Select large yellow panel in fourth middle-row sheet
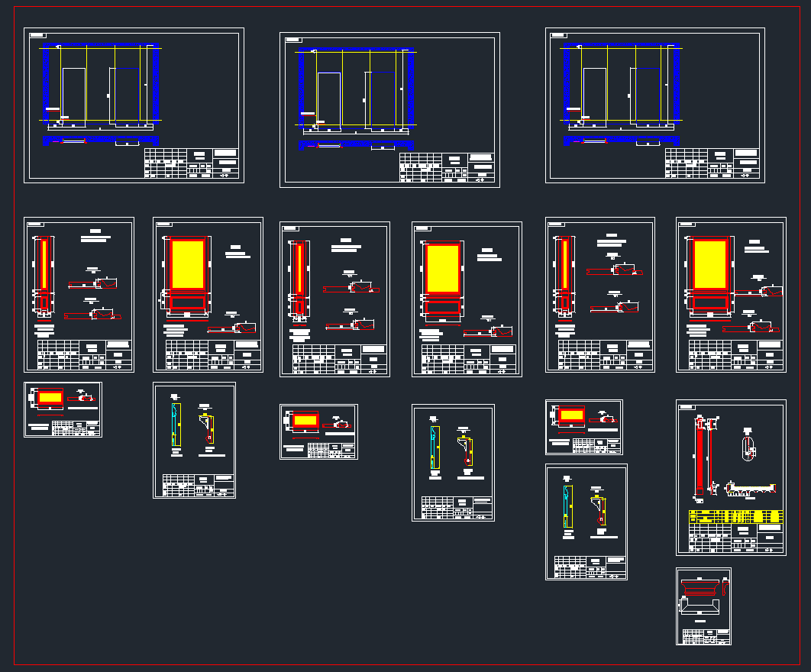Screen dimensions: 811x672 click(x=443, y=268)
